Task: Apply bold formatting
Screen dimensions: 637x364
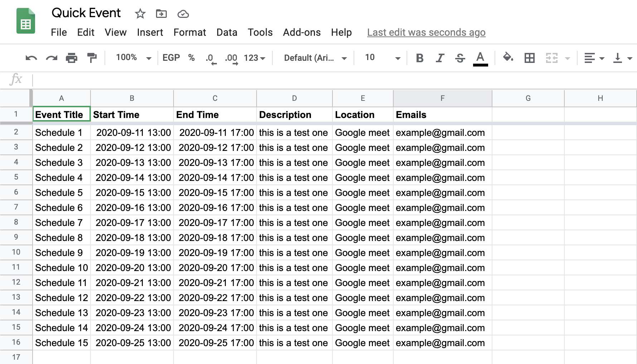Action: [x=420, y=58]
